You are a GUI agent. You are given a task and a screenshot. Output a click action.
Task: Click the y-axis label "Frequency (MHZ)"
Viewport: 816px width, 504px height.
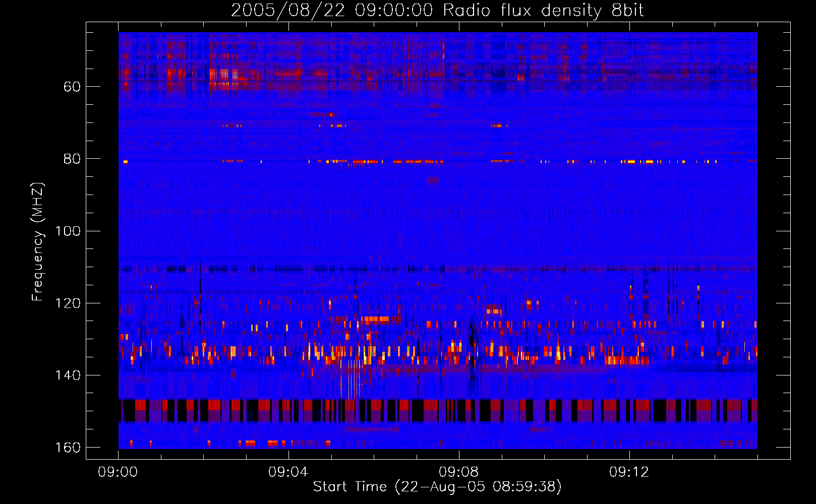click(x=38, y=242)
